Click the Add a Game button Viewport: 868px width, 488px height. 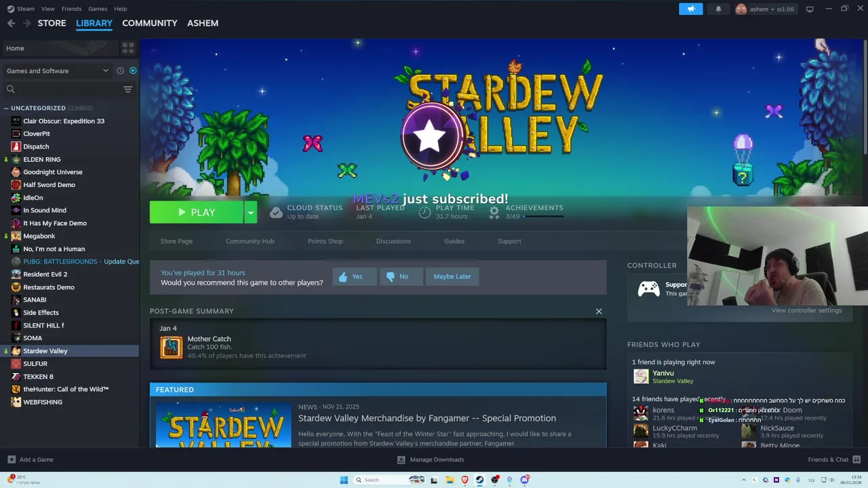(x=31, y=460)
